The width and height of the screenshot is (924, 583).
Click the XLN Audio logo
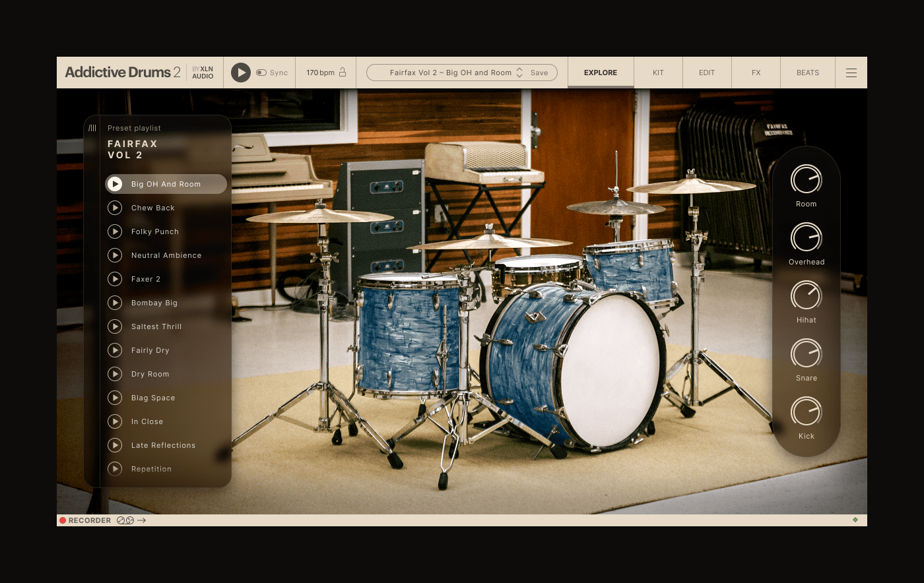(x=203, y=73)
